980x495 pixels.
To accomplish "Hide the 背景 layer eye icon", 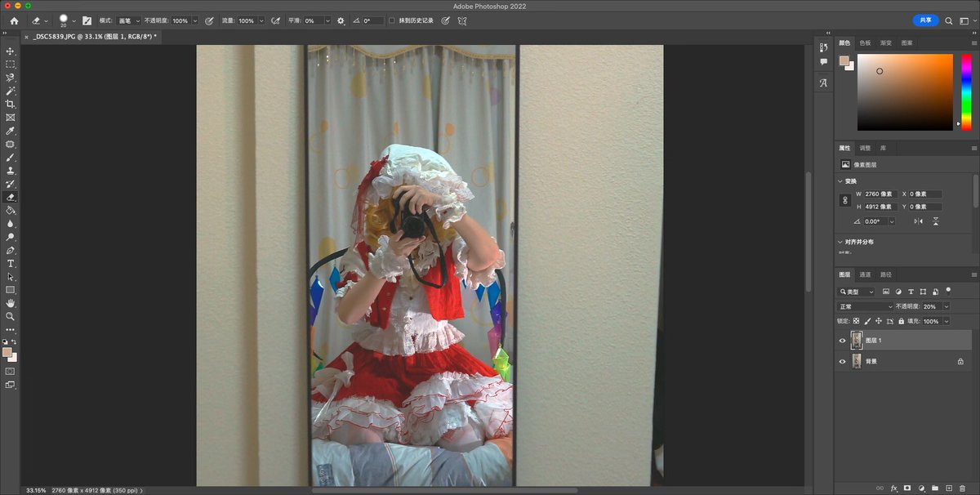I will pyautogui.click(x=843, y=361).
